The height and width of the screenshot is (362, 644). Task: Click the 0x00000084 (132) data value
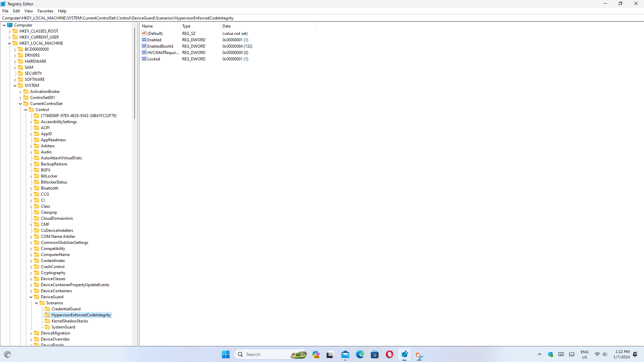[237, 46]
